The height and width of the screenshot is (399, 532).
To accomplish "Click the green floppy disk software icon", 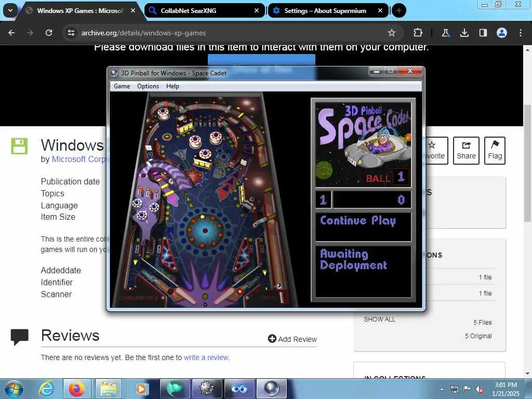I will click(x=19, y=146).
